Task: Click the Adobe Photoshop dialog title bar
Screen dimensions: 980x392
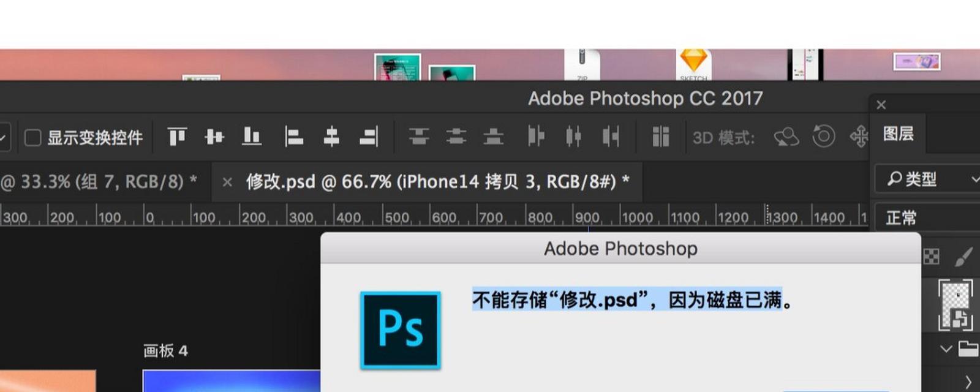Action: click(x=620, y=248)
